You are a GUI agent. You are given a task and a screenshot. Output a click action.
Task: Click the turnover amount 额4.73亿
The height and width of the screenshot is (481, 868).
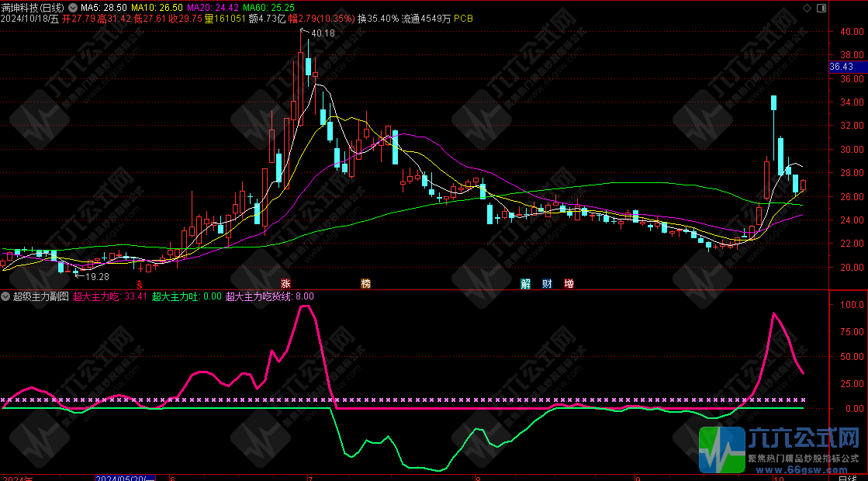267,19
